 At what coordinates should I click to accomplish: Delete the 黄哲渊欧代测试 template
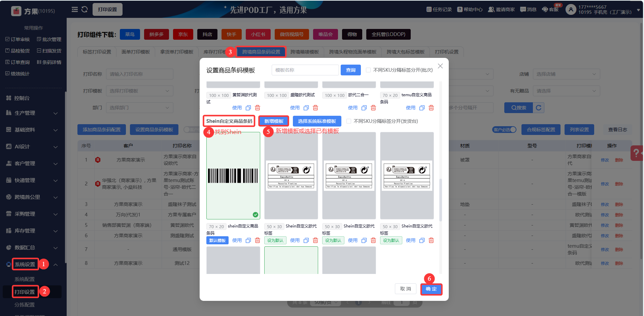pyautogui.click(x=258, y=108)
